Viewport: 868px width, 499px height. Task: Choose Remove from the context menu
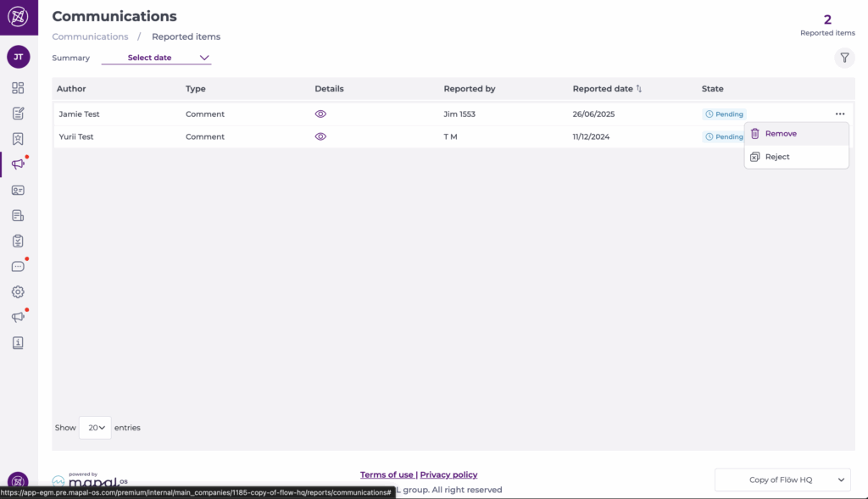point(781,134)
